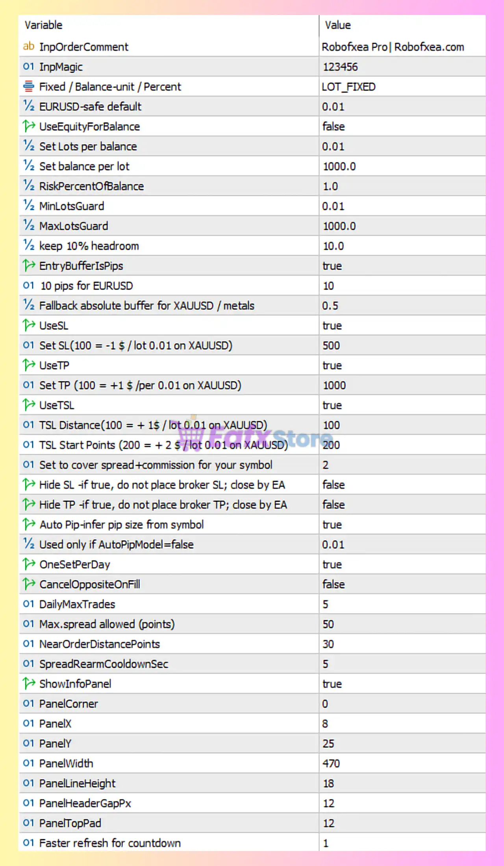Screen dimensions: 504x866
Task: Select the UseTP true value
Action: pos(332,365)
